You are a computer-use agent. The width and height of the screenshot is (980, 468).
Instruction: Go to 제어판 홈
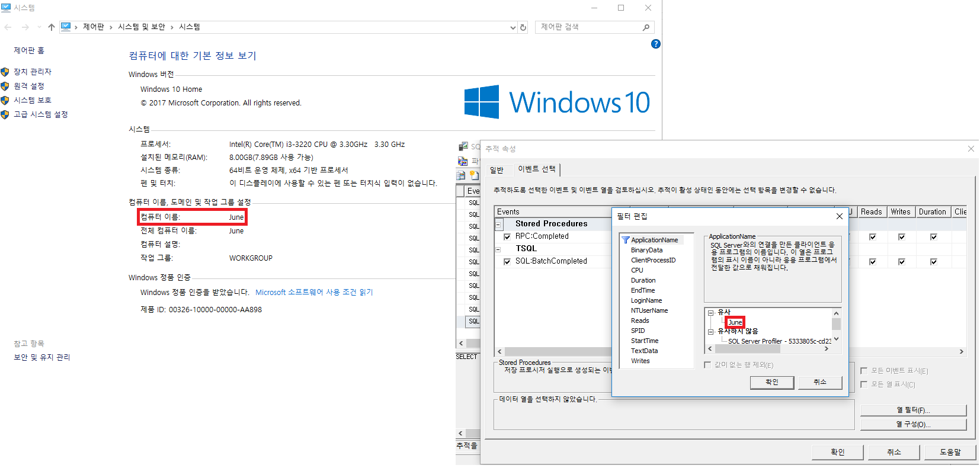[29, 51]
